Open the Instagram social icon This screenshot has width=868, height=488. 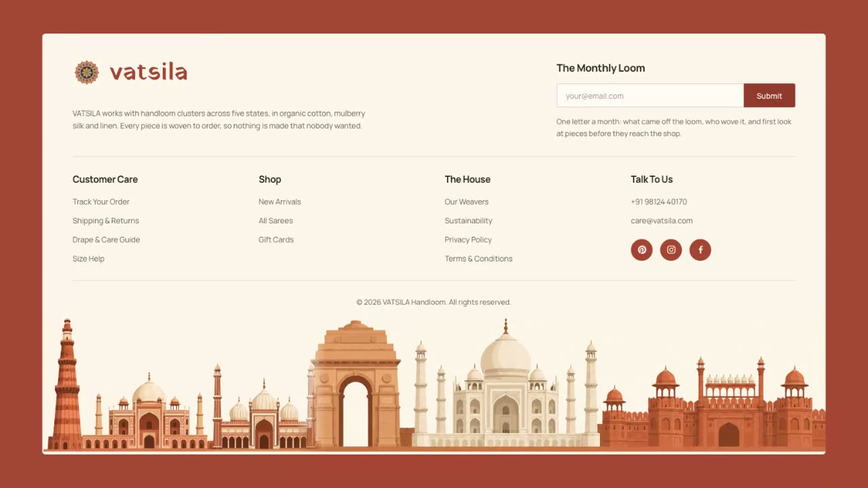tap(671, 249)
